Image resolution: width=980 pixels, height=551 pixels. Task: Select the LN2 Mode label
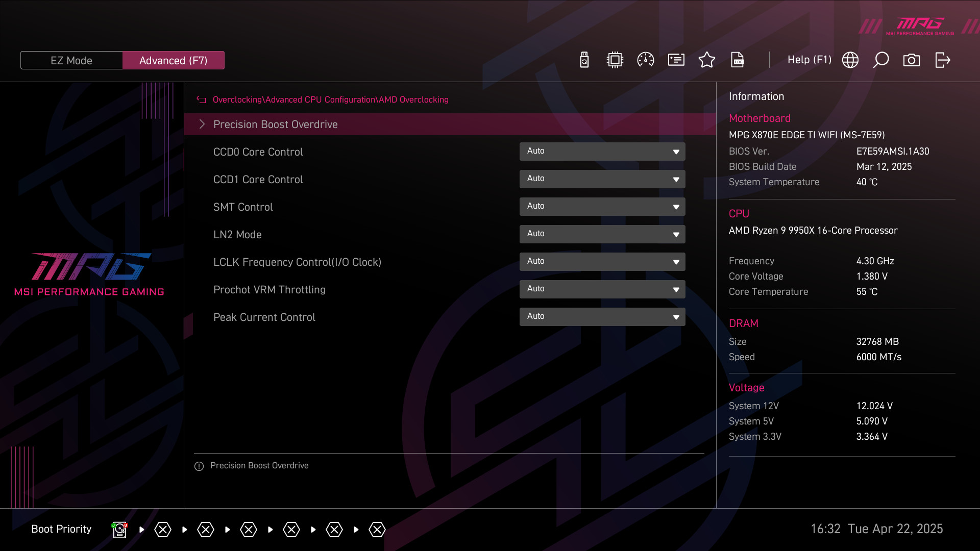coord(237,235)
